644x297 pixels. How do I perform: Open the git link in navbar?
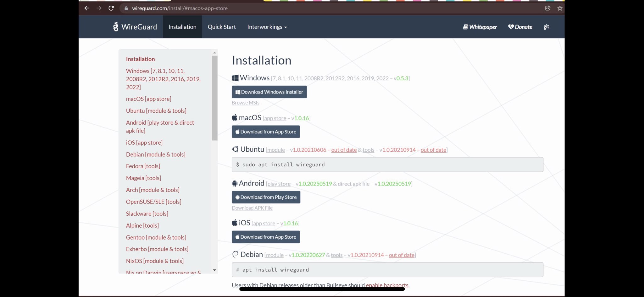546,27
